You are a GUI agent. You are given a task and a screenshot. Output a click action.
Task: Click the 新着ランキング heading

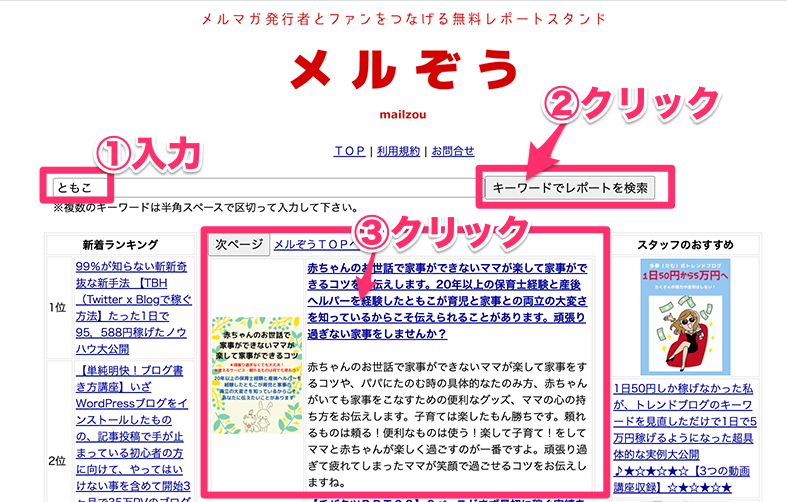(120, 245)
